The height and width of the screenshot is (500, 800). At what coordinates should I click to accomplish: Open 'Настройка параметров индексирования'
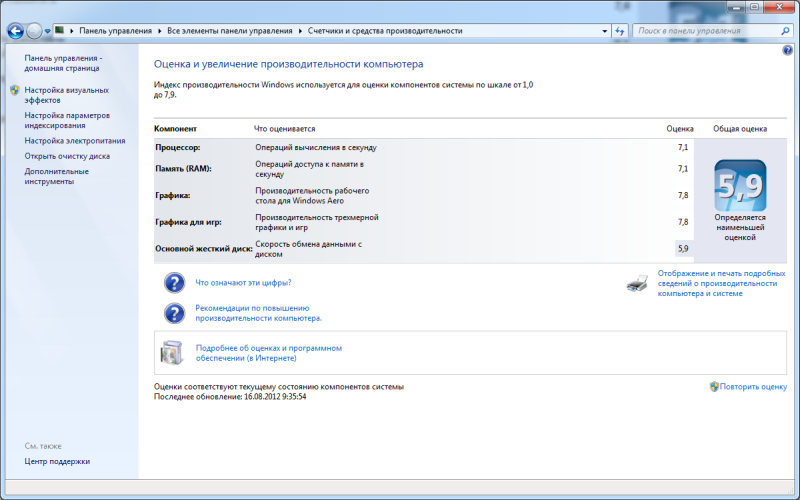pyautogui.click(x=67, y=120)
